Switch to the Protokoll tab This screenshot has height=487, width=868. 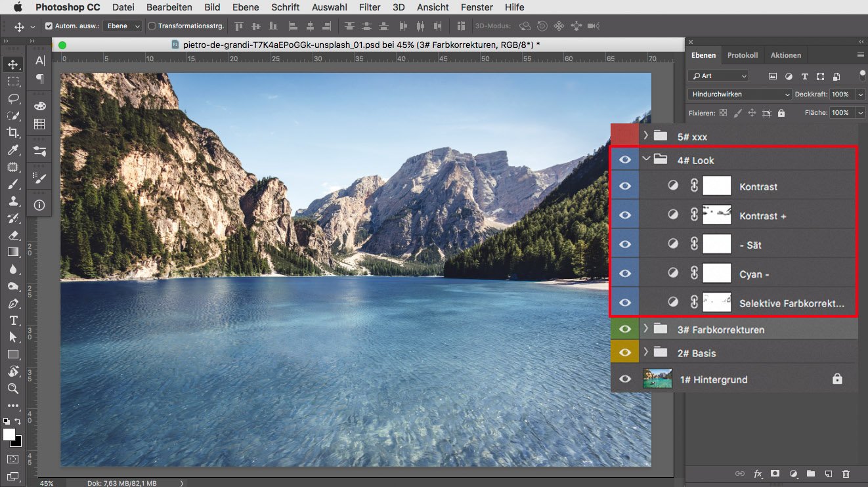point(743,55)
